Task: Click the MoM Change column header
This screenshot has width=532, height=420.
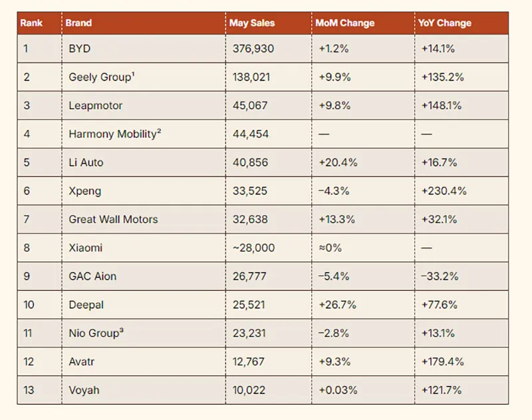Action: pos(344,23)
